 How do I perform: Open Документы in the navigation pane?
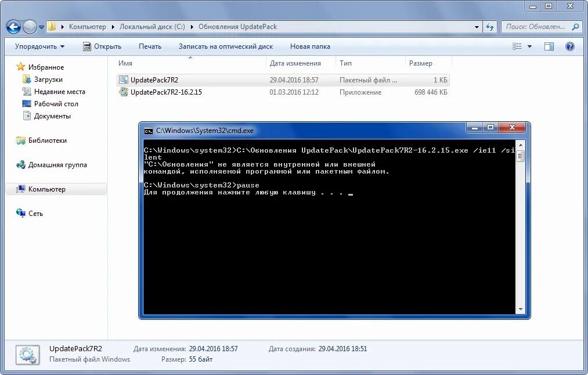(52, 116)
